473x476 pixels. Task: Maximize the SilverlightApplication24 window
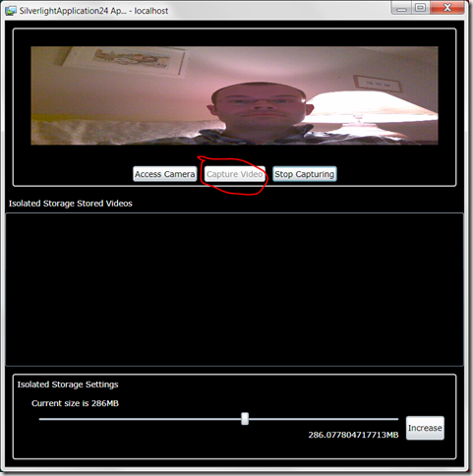pos(421,8)
